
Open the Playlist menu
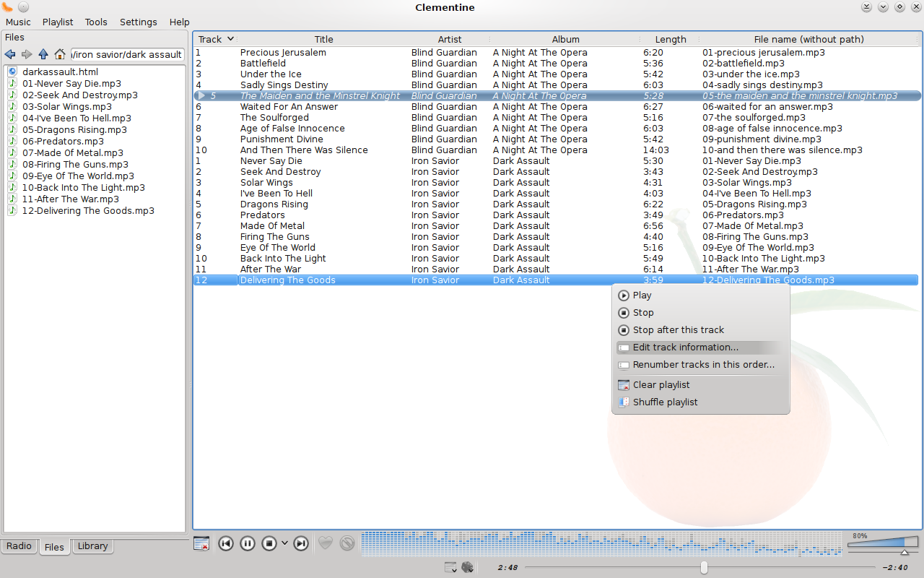click(58, 22)
